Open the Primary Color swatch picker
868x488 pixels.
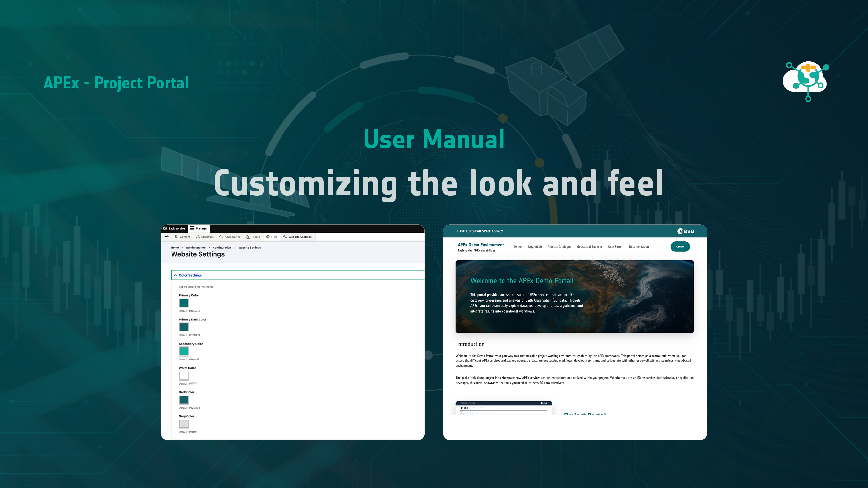(184, 303)
